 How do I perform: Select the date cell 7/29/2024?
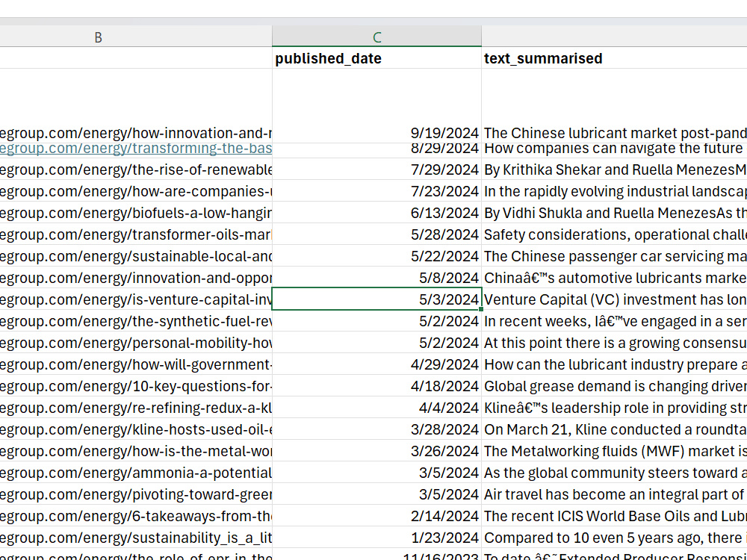click(x=376, y=169)
